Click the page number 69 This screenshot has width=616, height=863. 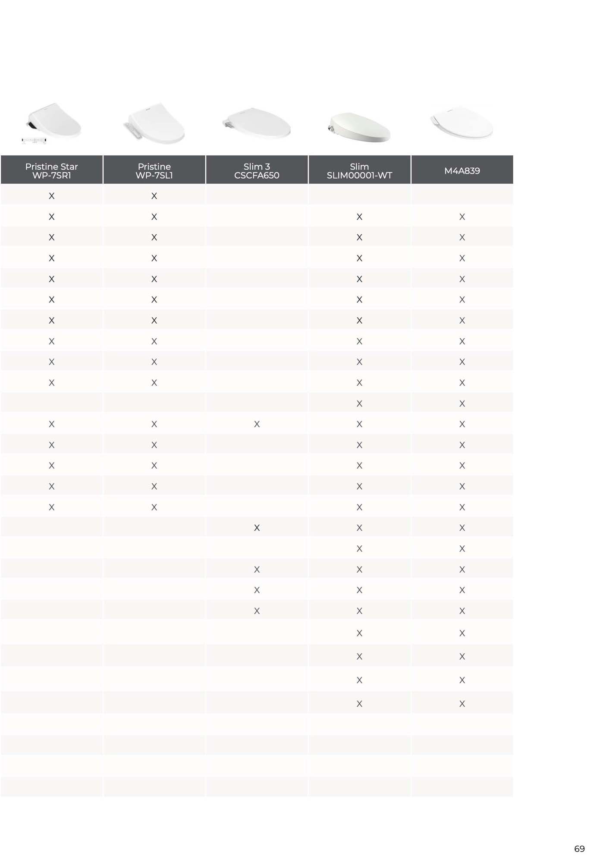579,849
